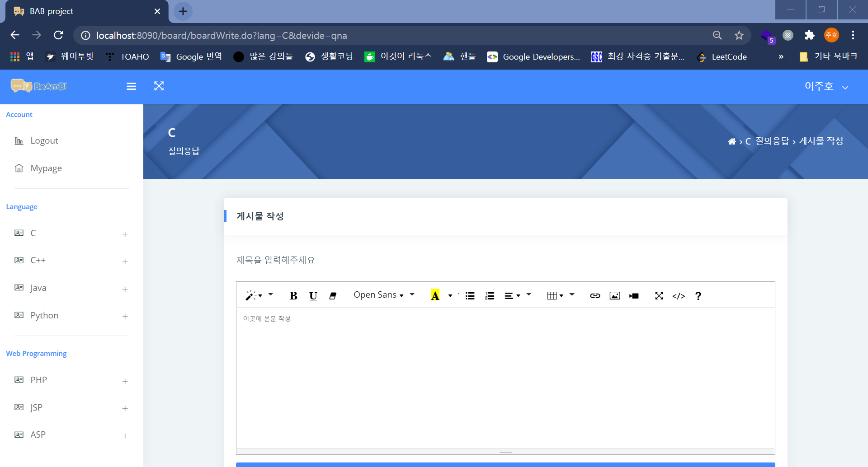Expand the C++ language menu
The image size is (868, 467).
pos(72,261)
